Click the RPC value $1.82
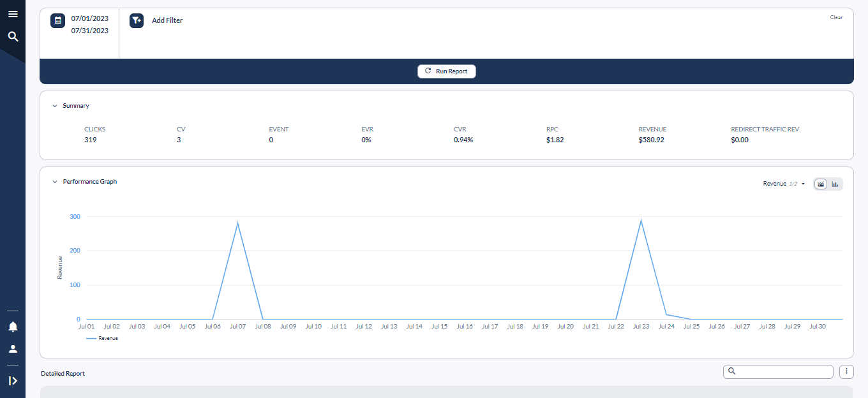 point(555,140)
